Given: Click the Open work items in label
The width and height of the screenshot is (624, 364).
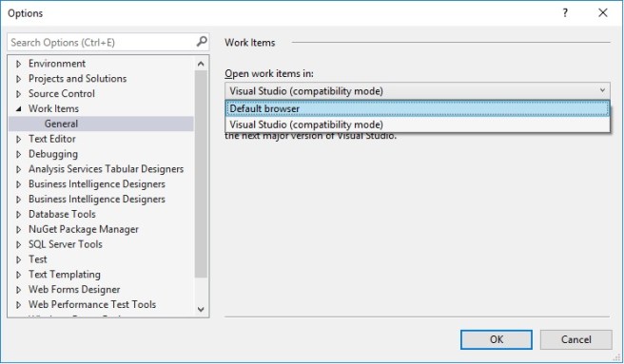Looking at the screenshot, I should [x=269, y=73].
